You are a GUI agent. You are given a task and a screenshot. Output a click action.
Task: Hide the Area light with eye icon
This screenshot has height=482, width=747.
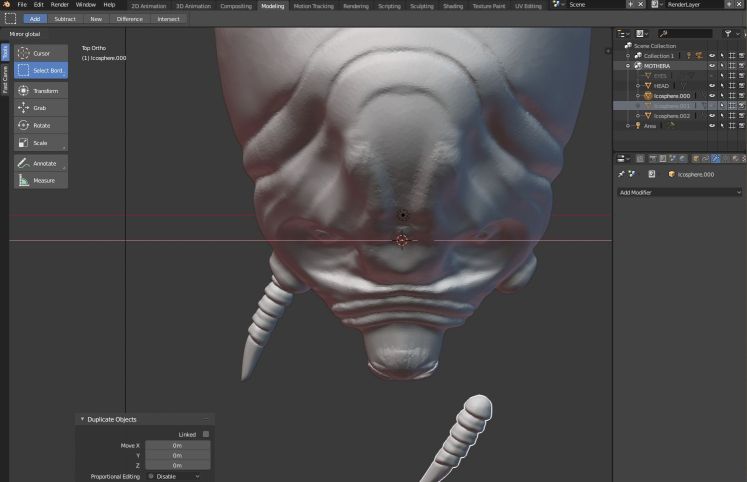[712, 126]
